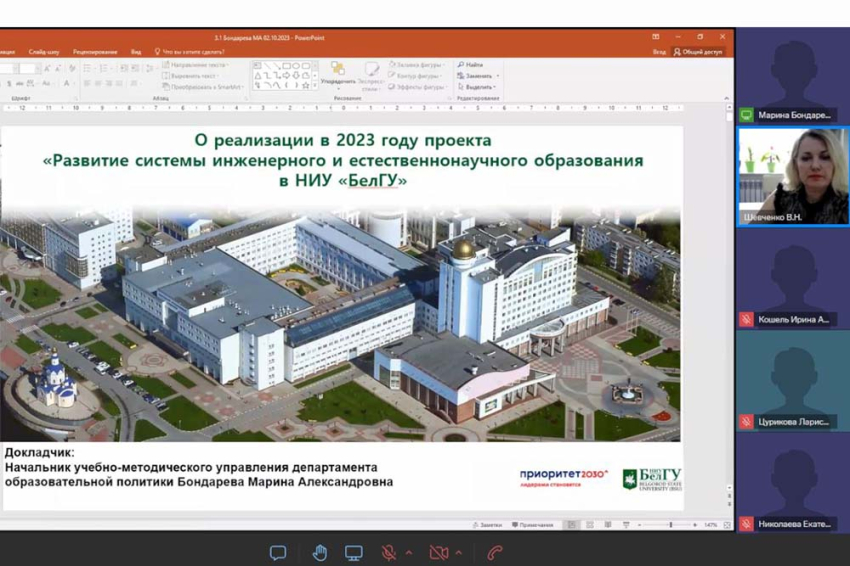The height and width of the screenshot is (566, 850).
Task: Click Find (Найти) in ribbon
Action: (x=472, y=65)
